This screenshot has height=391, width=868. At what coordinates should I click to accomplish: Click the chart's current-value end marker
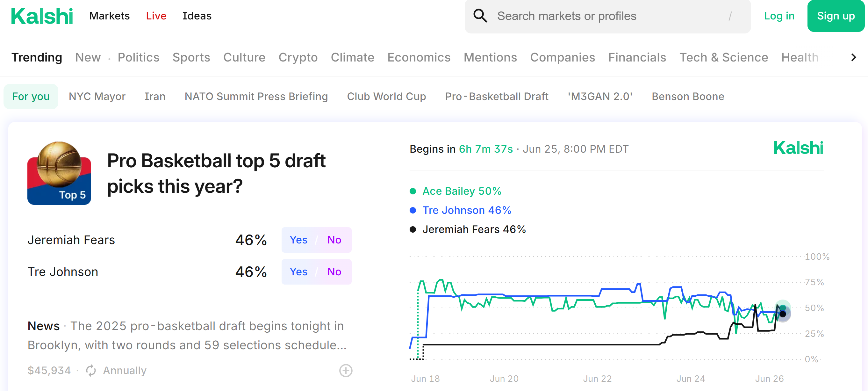click(783, 314)
